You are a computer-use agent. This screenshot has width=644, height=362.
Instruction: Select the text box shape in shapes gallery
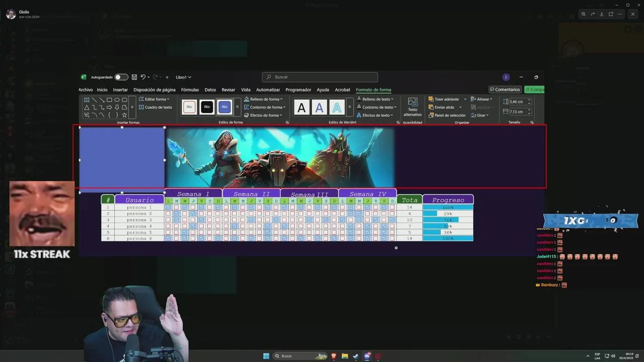(87, 100)
